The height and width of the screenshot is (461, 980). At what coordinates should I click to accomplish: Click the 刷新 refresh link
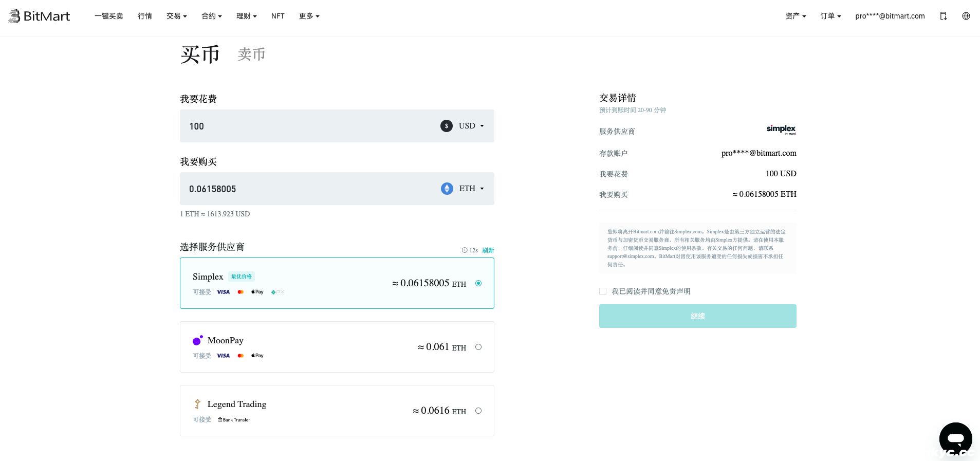(488, 250)
